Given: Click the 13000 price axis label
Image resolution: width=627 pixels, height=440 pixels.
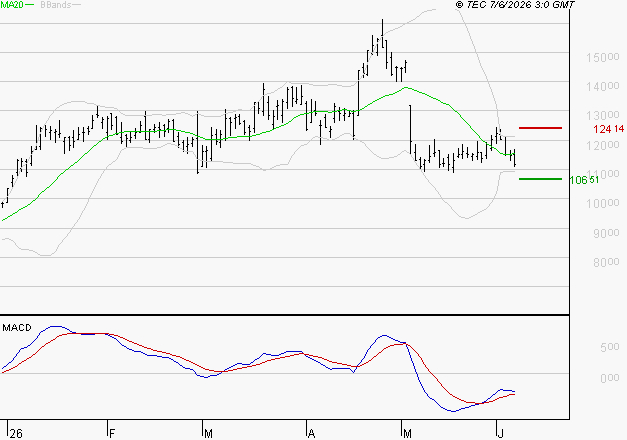Looking at the screenshot, I should (603, 116).
